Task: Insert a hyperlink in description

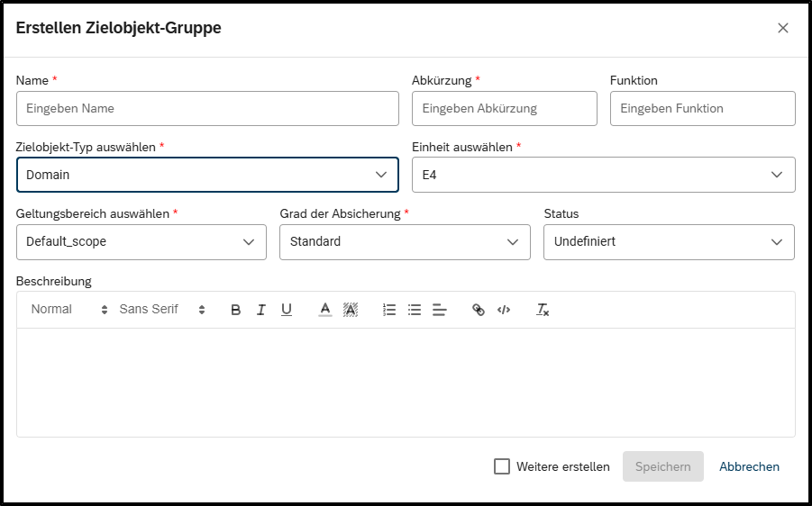Action: coord(479,310)
